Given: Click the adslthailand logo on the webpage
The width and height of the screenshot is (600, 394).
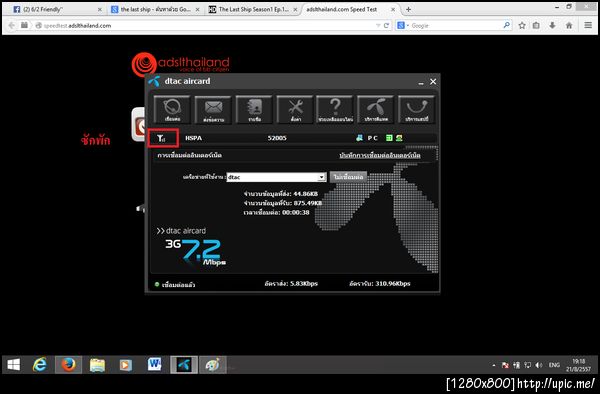Looking at the screenshot, I should point(181,63).
